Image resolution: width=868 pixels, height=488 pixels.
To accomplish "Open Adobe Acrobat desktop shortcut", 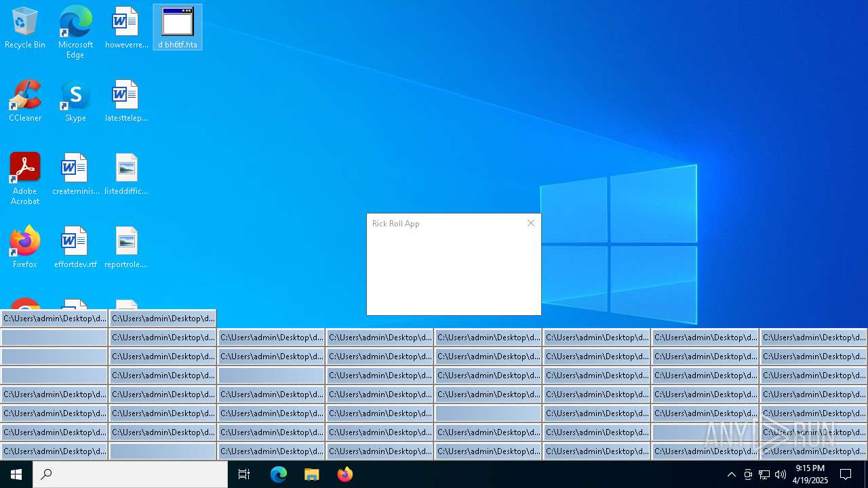I will (x=25, y=179).
